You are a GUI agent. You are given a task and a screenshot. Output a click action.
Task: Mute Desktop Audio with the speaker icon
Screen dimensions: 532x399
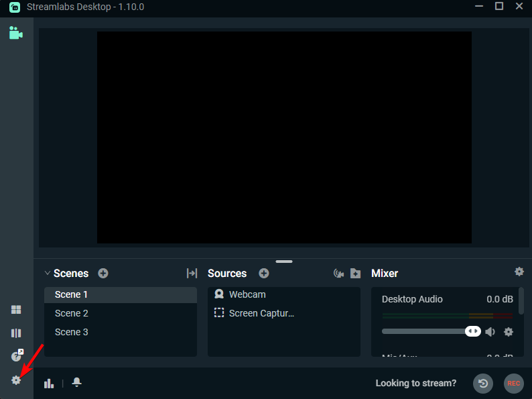click(x=490, y=331)
